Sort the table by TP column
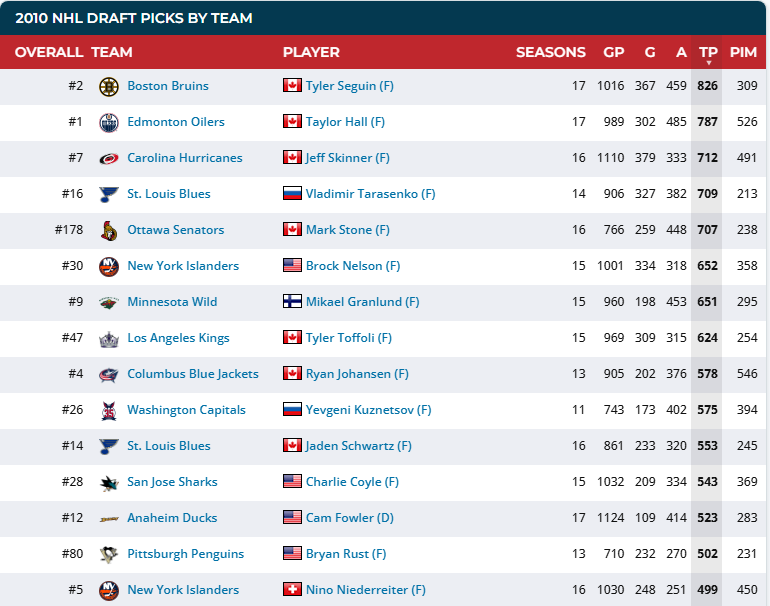Image resolution: width=770 pixels, height=606 pixels. [x=708, y=52]
